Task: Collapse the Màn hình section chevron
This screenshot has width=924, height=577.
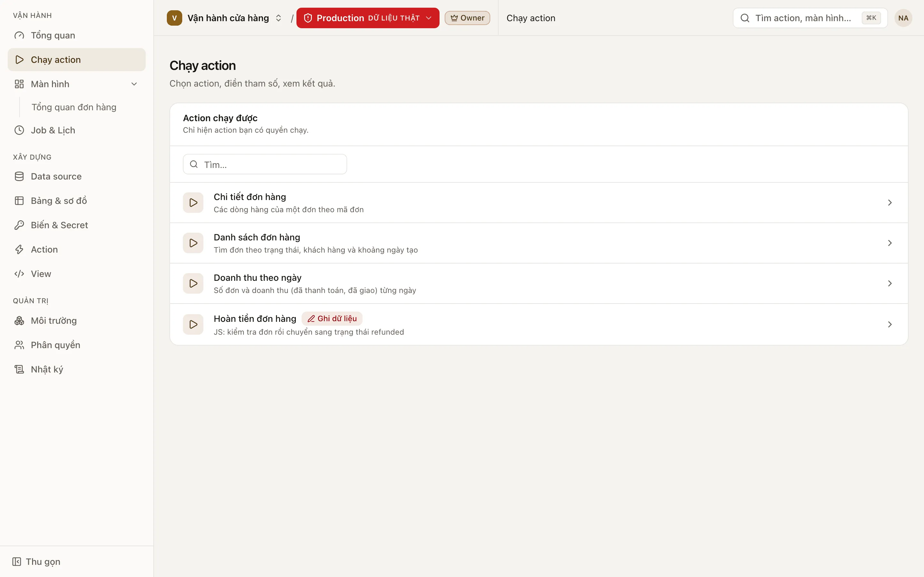Action: [x=134, y=84]
